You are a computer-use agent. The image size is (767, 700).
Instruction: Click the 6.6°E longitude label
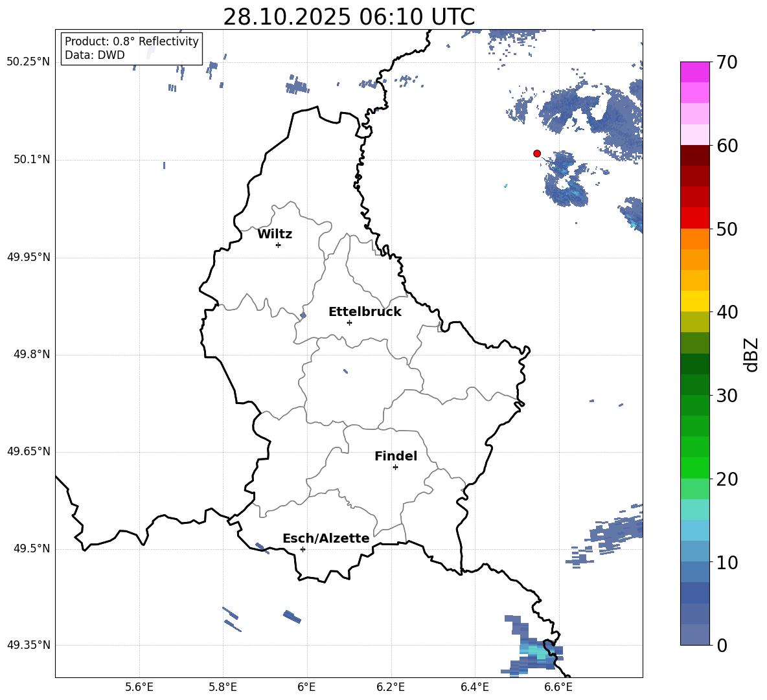(x=558, y=687)
